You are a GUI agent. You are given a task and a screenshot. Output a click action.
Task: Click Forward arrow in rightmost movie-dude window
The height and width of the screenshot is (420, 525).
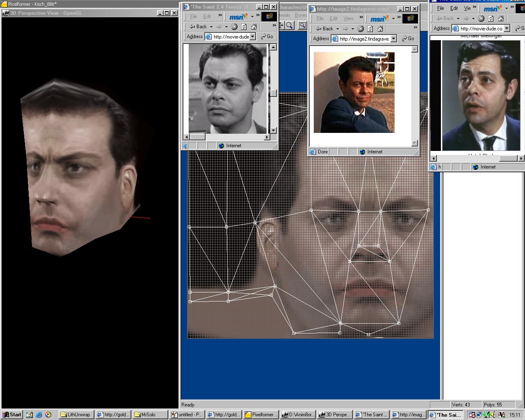point(466,18)
